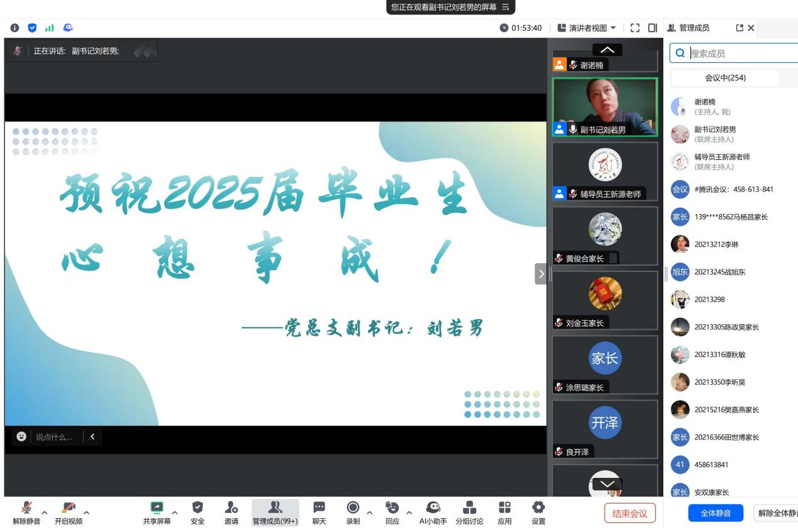The width and height of the screenshot is (798, 532).
Task: Open 设置 settings gear
Action: pos(538,512)
